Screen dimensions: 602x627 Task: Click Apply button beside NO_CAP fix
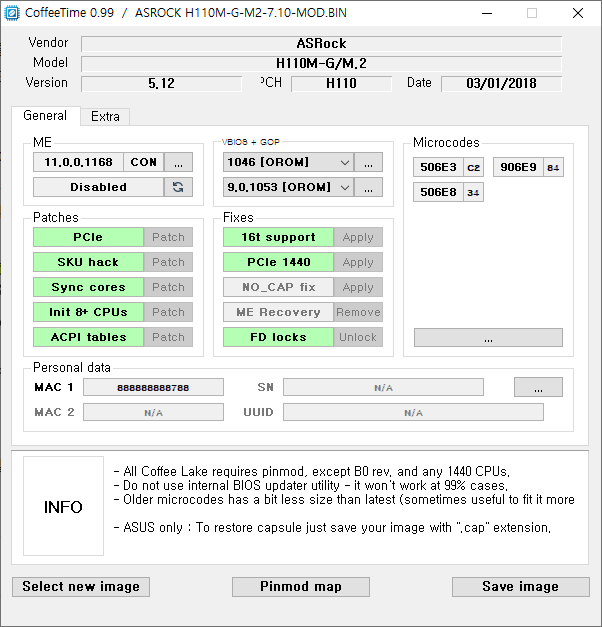coord(358,287)
